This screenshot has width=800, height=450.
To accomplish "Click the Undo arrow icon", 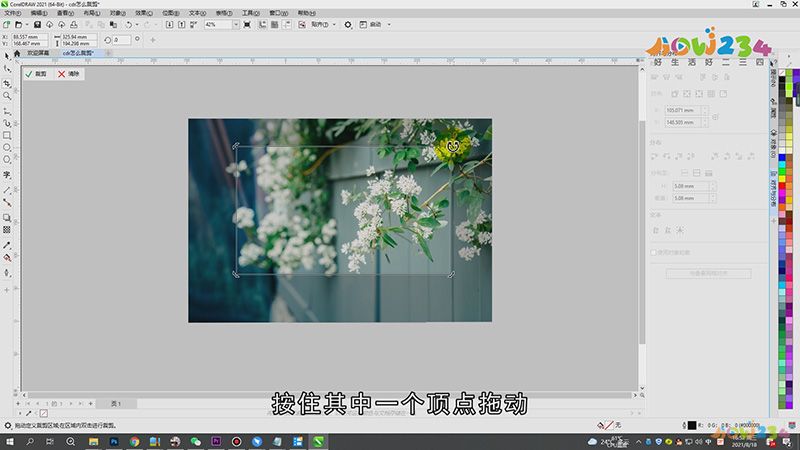I will pos(129,24).
